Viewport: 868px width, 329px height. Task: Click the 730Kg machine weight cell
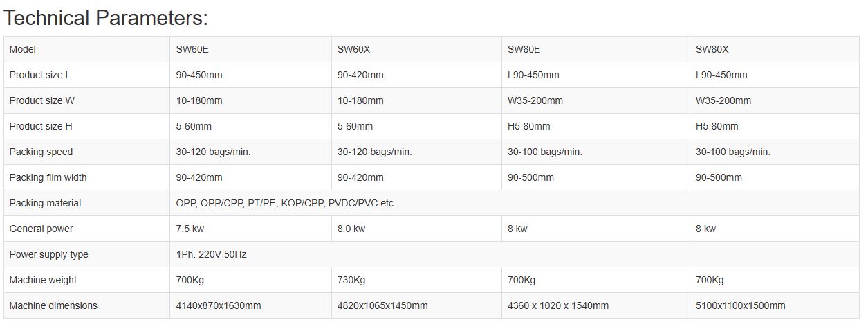pos(416,280)
